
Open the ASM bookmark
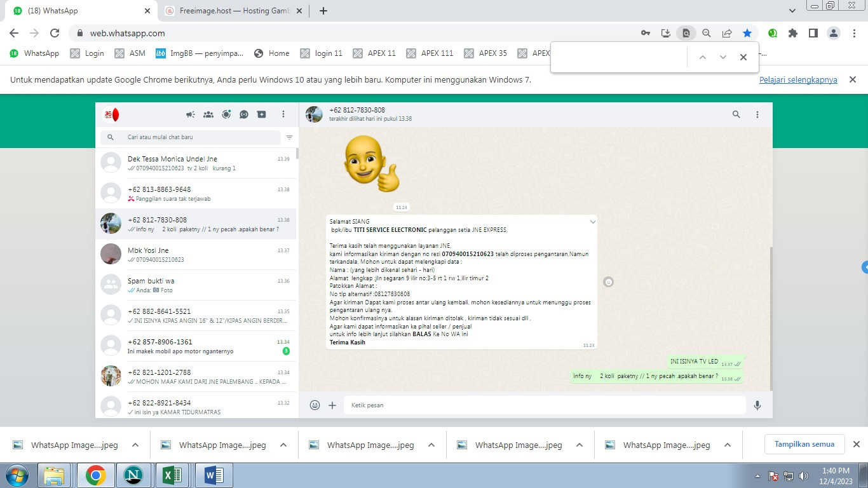[130, 53]
